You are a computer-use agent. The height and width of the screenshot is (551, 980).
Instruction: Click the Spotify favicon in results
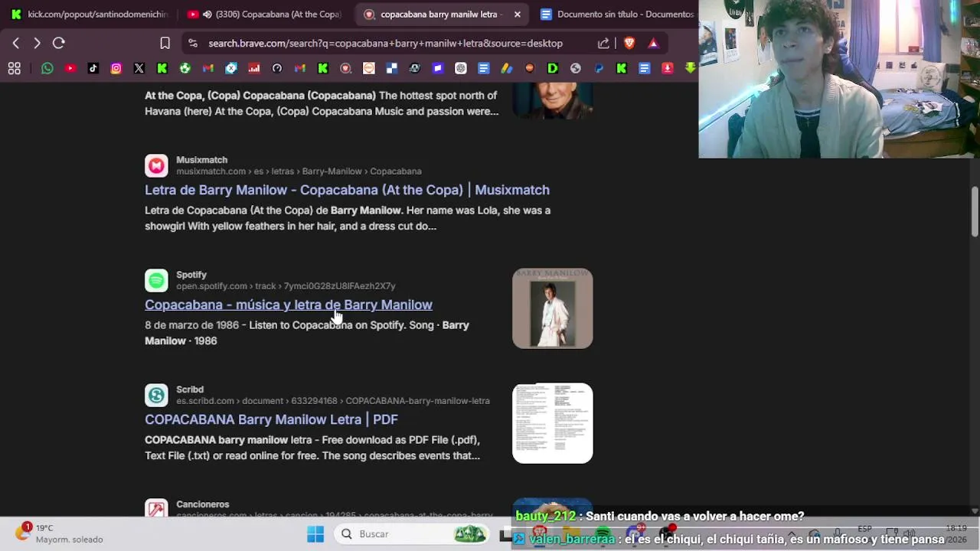click(x=156, y=280)
